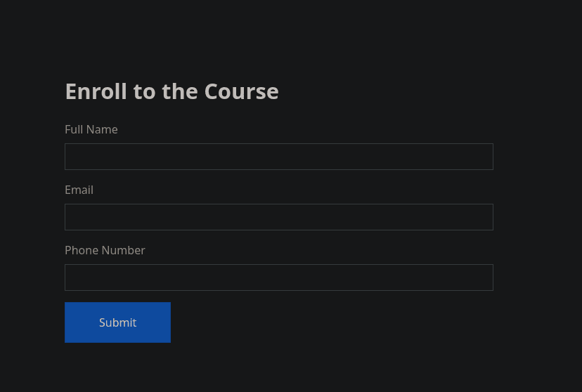582x392 pixels.
Task: Place cursor in the name entry box
Action: point(278,157)
